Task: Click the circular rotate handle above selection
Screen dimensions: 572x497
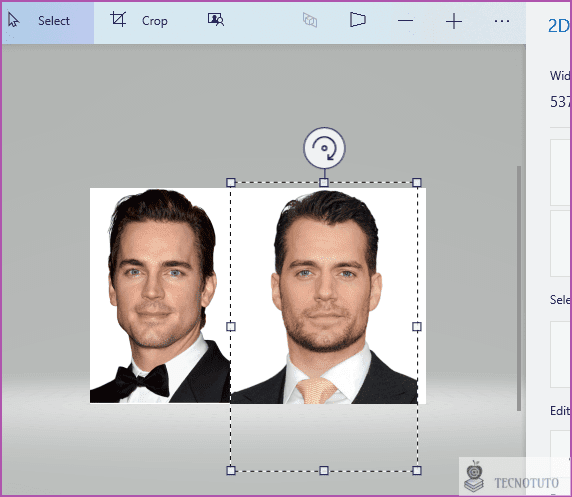Action: pos(324,148)
